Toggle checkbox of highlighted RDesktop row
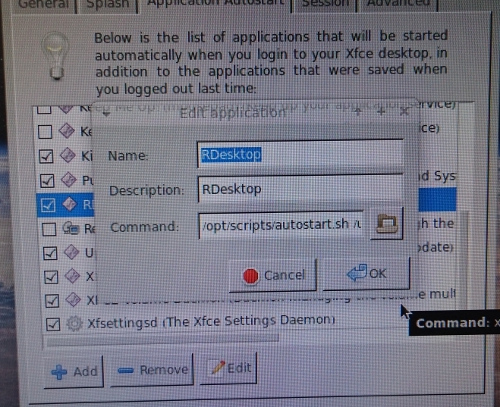 (x=48, y=205)
